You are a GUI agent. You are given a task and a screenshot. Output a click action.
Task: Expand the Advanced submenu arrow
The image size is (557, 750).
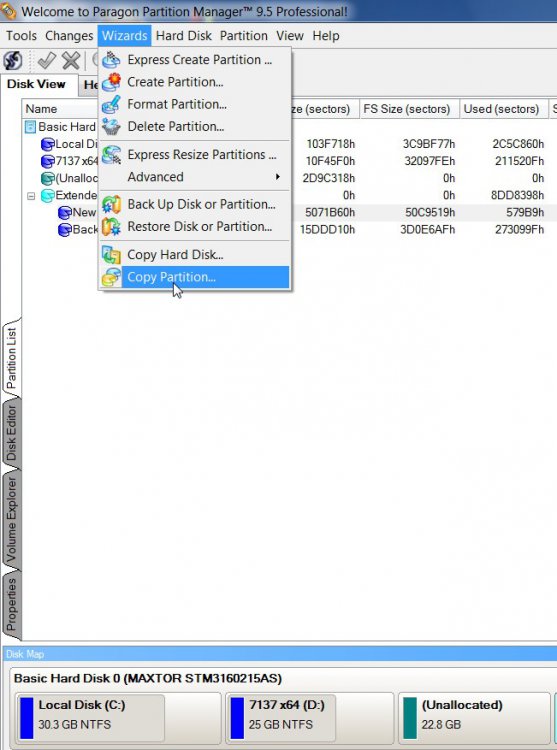point(277,177)
